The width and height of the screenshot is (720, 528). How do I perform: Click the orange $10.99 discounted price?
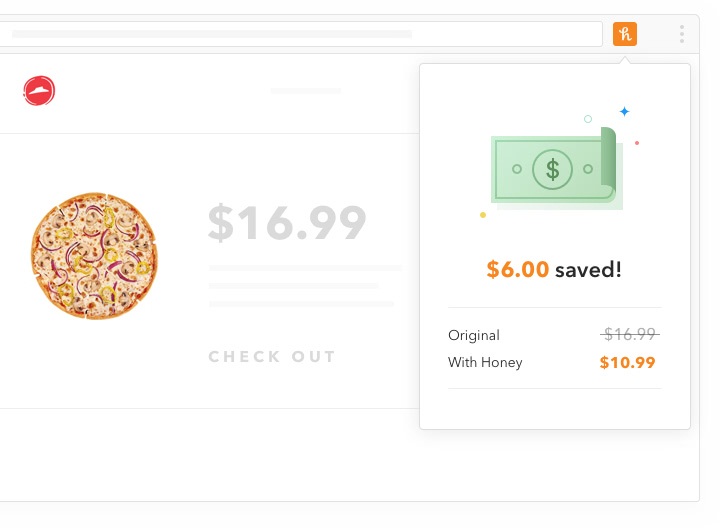(x=627, y=362)
